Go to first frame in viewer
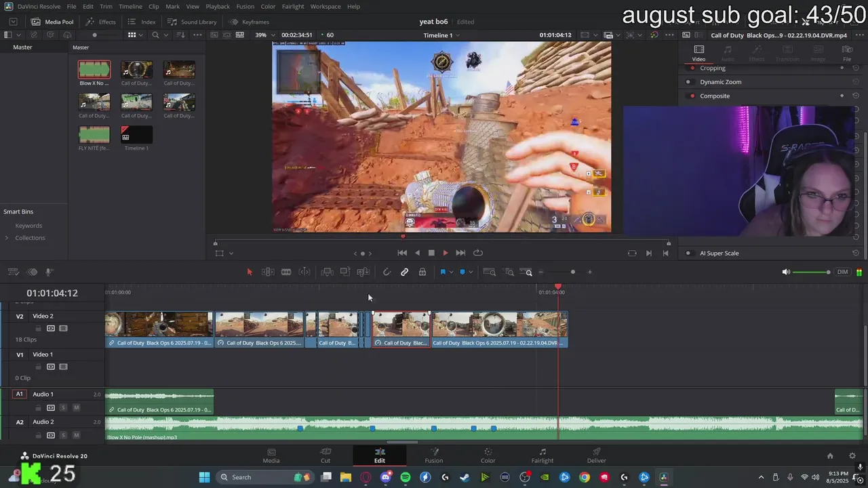868x488 pixels. [x=402, y=253]
